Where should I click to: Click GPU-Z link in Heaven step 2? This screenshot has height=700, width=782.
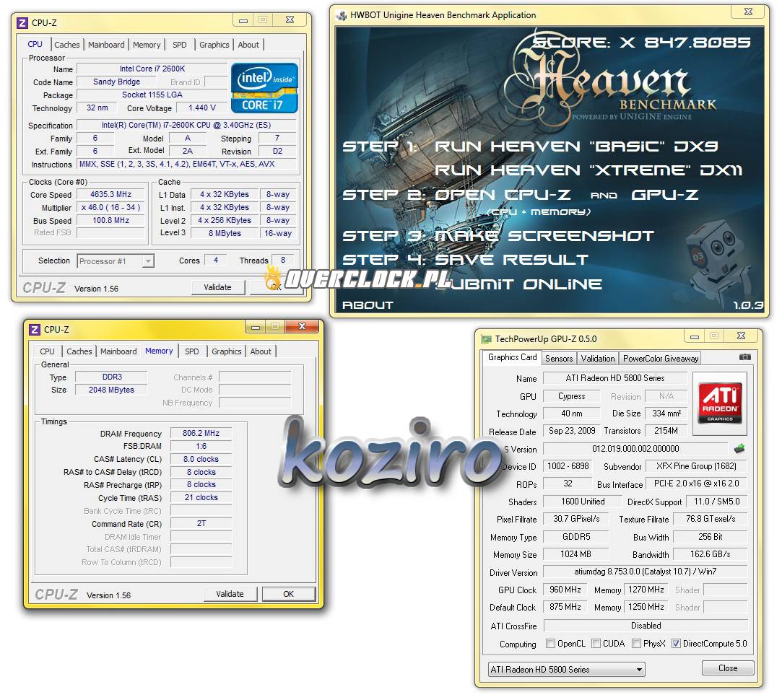665,195
